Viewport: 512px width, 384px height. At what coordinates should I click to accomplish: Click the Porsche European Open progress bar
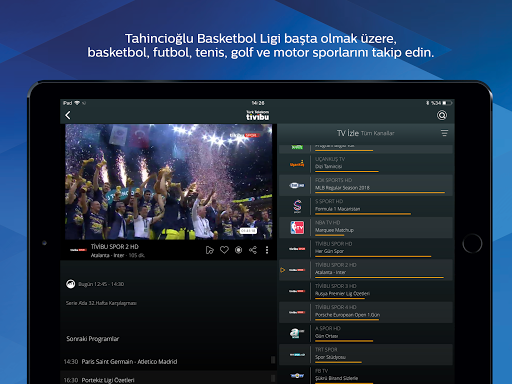(x=347, y=320)
